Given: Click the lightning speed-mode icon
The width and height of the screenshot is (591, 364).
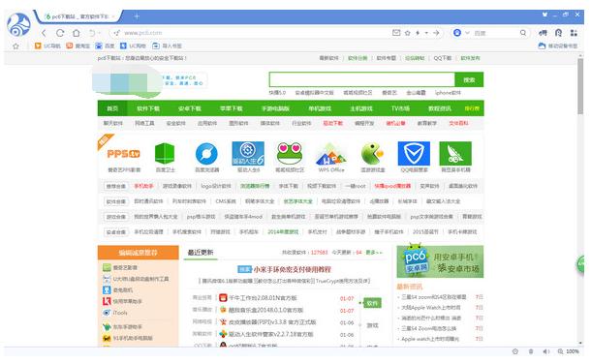Looking at the screenshot, I should (x=418, y=33).
